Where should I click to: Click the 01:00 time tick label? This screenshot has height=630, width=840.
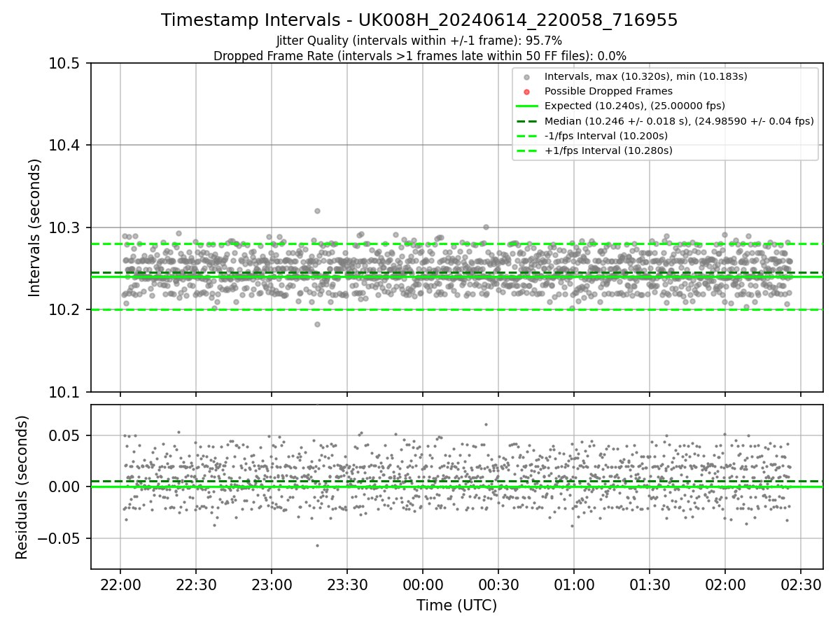pos(574,584)
